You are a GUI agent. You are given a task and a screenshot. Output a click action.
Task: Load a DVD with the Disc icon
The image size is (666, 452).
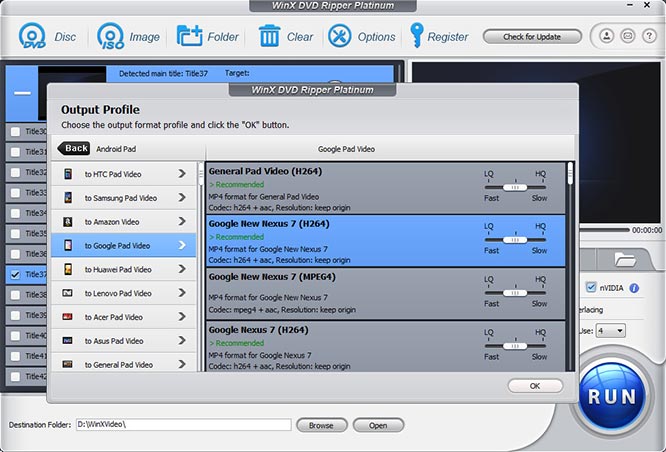(32, 36)
